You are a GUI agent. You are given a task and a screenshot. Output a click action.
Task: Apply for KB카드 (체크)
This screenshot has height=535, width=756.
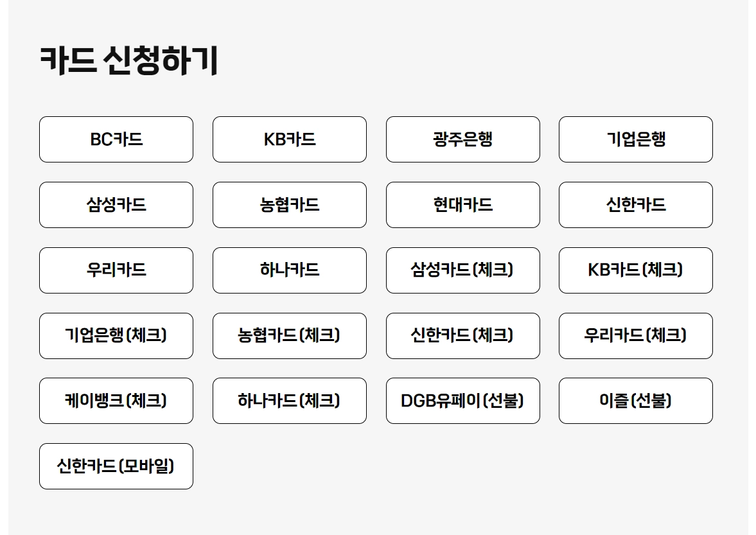[x=635, y=270]
